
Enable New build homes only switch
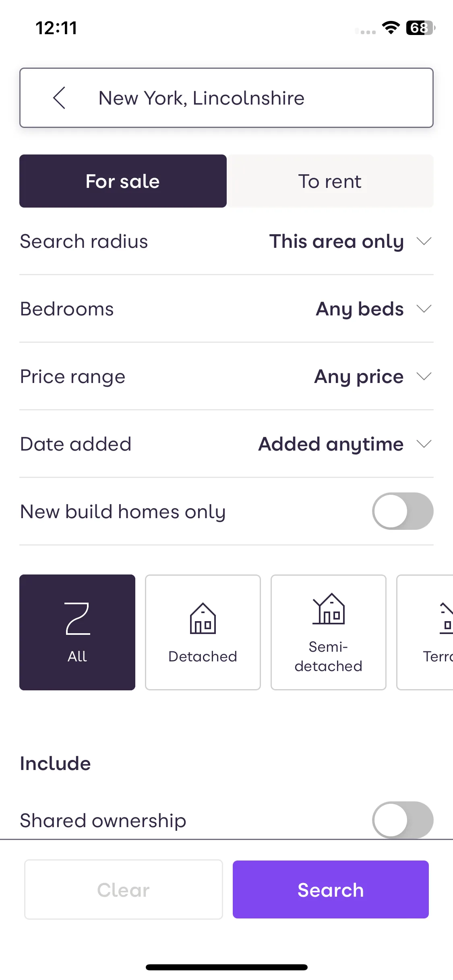403,511
